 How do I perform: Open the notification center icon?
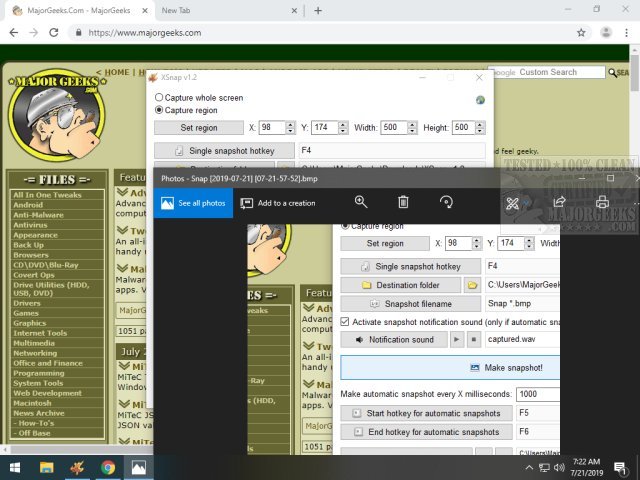[x=620, y=468]
